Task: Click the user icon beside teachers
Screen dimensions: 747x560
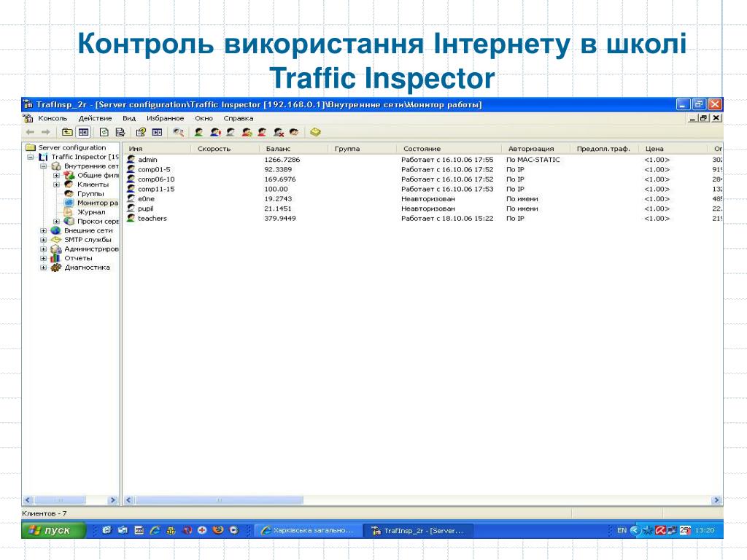Action: tap(131, 218)
